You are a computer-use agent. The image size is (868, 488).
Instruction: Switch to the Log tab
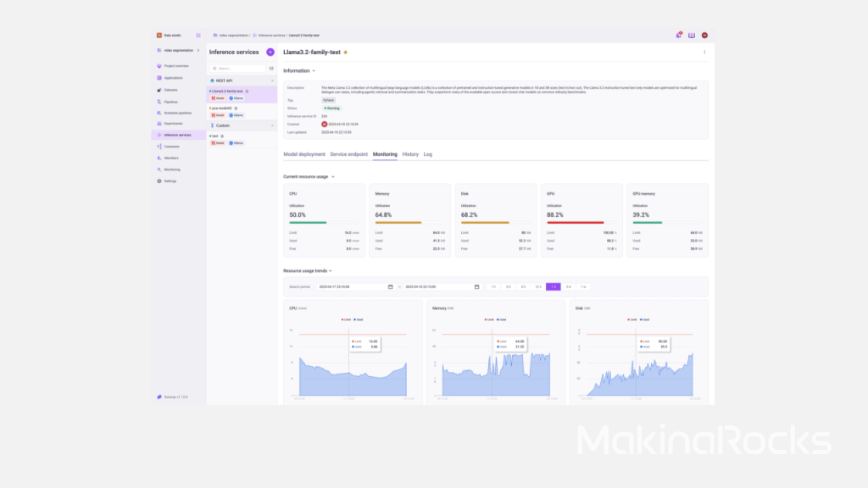click(428, 154)
